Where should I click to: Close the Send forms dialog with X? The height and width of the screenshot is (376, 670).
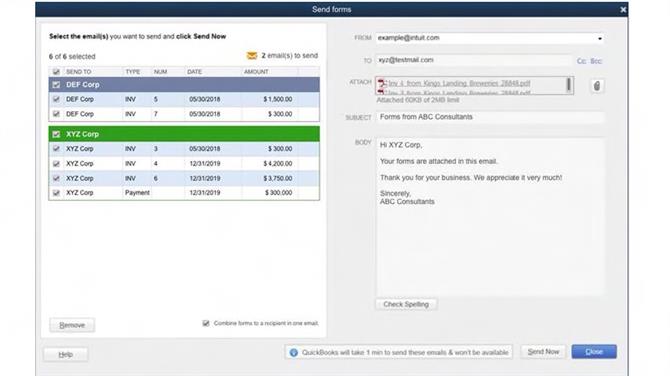[x=623, y=9]
